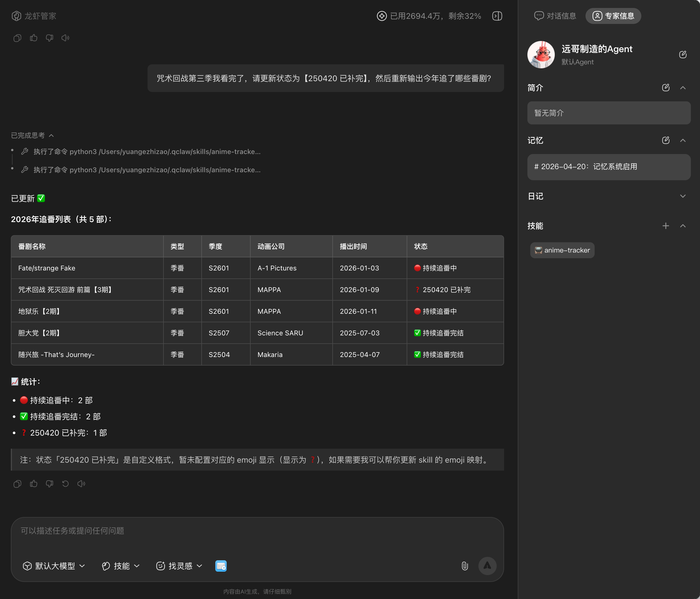Screen dimensions: 700x599
Task: Thumbs down the latest response
Action: tap(50, 484)
